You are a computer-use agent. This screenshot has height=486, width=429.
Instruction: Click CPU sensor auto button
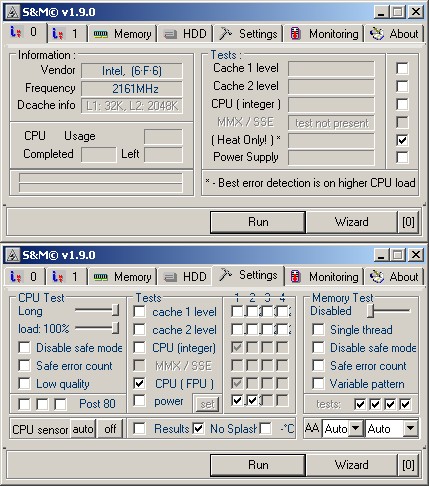[83, 429]
